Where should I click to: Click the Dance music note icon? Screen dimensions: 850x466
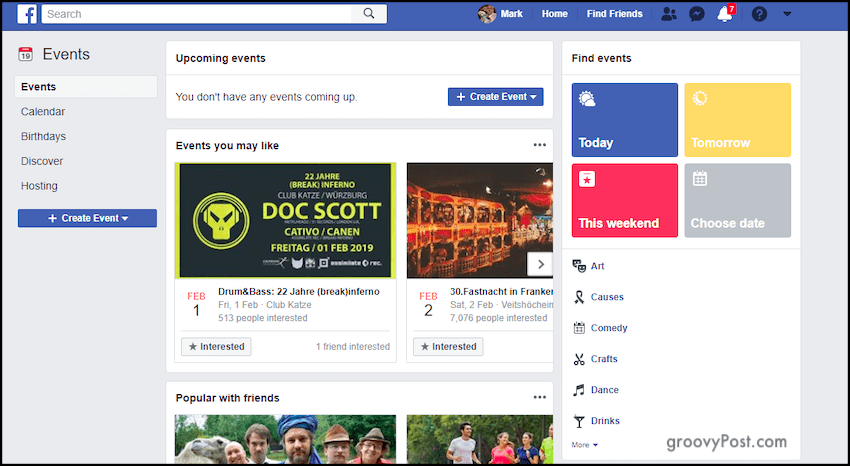(579, 390)
